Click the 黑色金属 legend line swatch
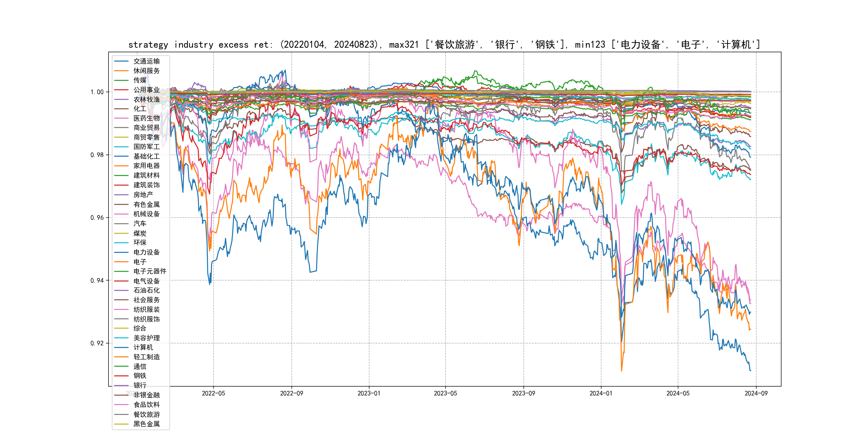This screenshot has height=434, width=868. tap(121, 424)
